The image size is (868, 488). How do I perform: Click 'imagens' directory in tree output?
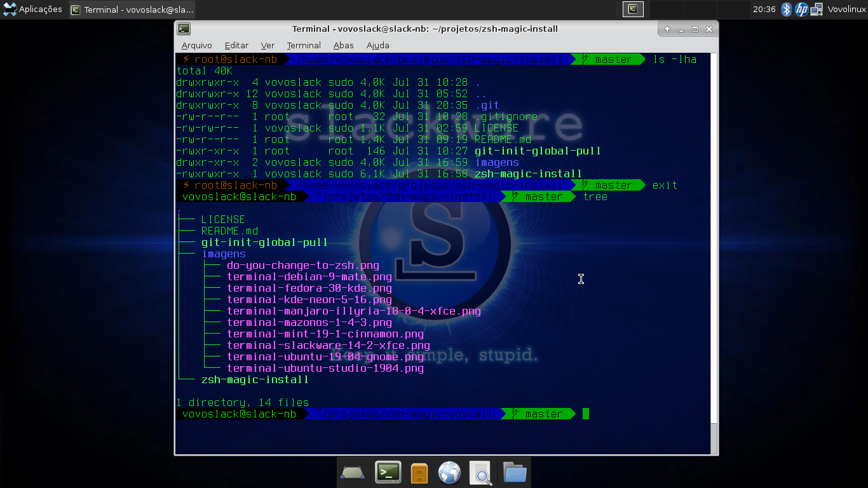coord(224,254)
